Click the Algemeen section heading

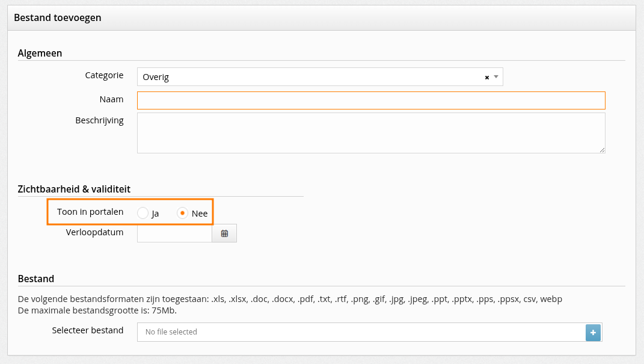click(x=40, y=53)
